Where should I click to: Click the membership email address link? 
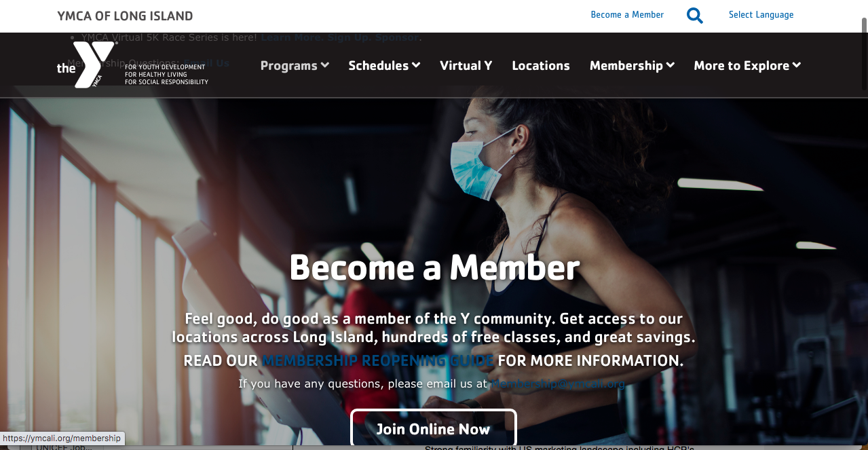click(x=558, y=384)
